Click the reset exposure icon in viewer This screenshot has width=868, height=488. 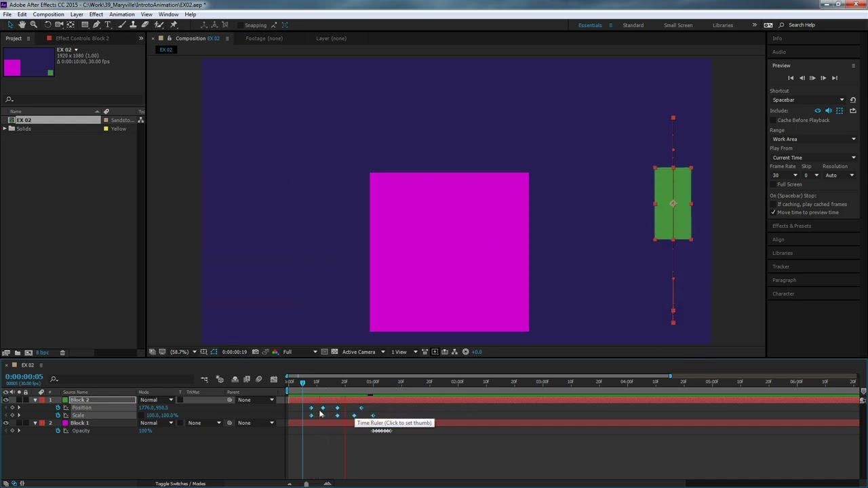pos(465,352)
